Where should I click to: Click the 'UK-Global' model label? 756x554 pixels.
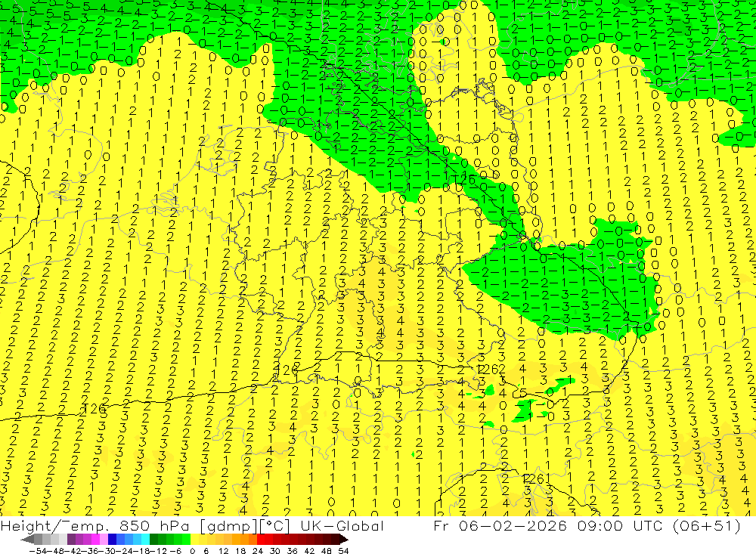click(342, 525)
